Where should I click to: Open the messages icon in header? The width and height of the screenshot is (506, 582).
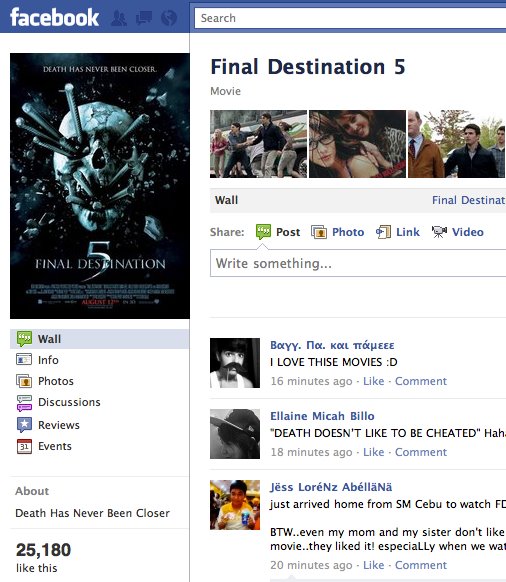pyautogui.click(x=144, y=18)
